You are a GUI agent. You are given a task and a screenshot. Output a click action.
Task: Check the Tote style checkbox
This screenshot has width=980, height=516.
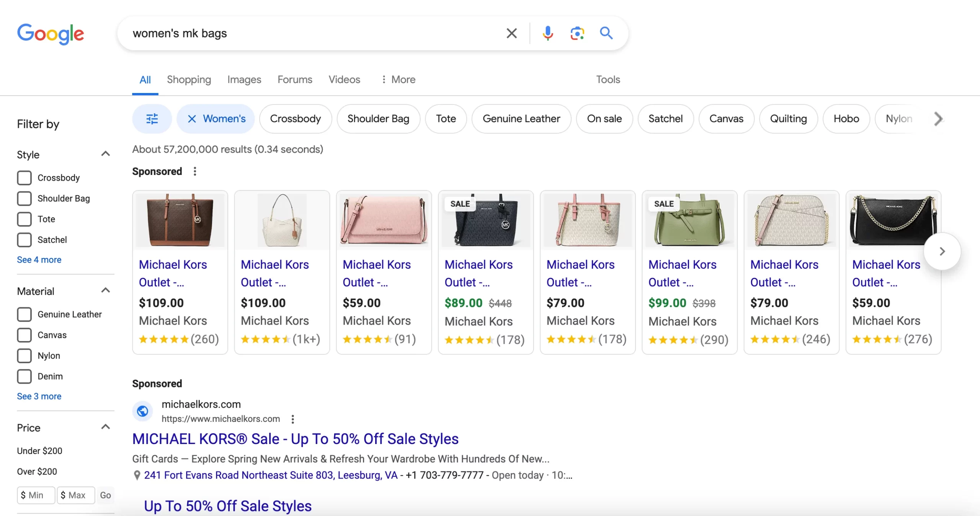pos(24,219)
